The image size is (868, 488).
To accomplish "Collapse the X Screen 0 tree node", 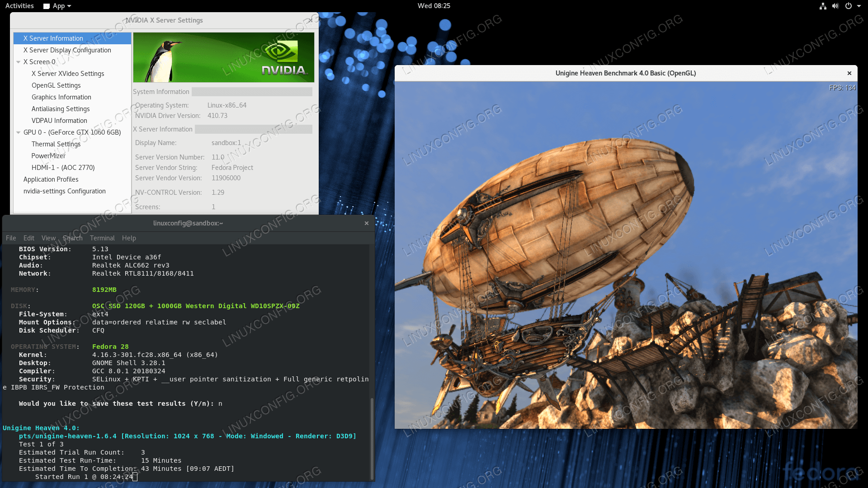I will point(18,62).
